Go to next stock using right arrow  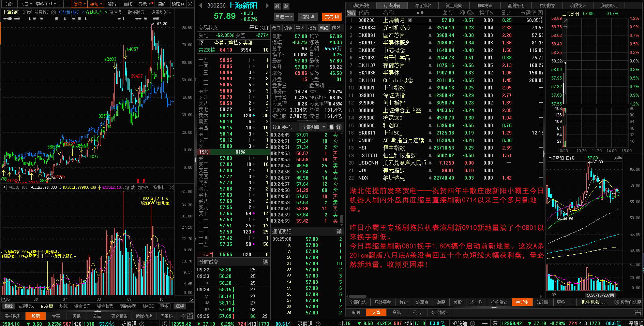267,5
